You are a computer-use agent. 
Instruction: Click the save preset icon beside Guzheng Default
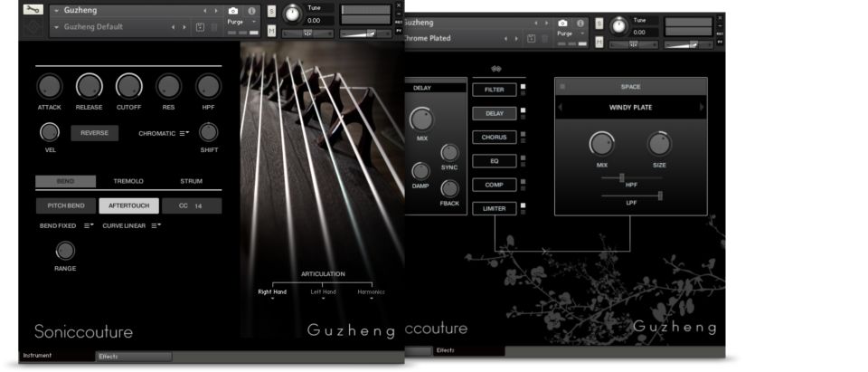[x=200, y=27]
